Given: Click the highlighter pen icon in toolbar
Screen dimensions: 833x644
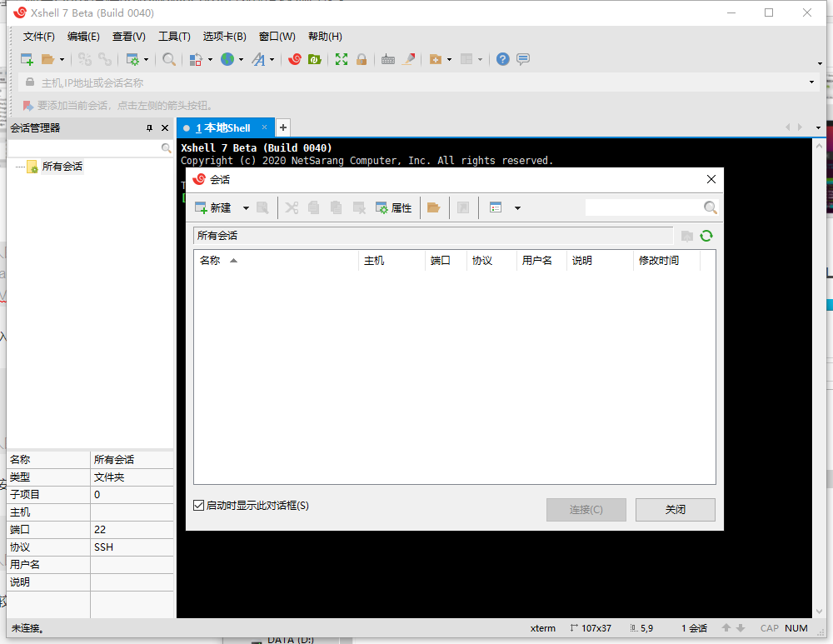Looking at the screenshot, I should tap(408, 59).
